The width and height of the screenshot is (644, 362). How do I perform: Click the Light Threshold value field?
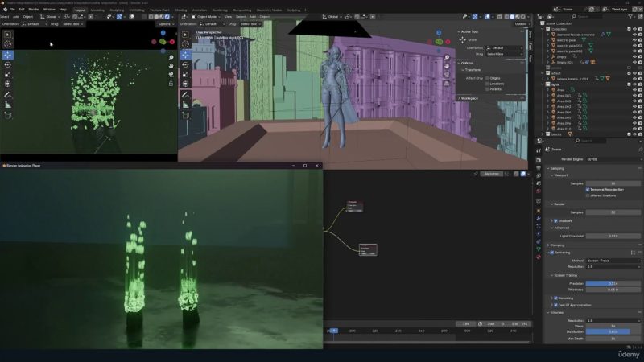click(x=613, y=236)
